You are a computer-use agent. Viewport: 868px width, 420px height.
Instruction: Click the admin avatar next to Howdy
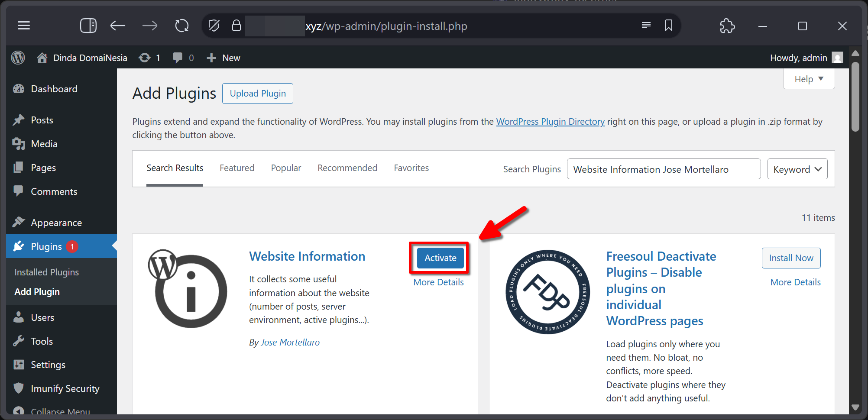[838, 58]
